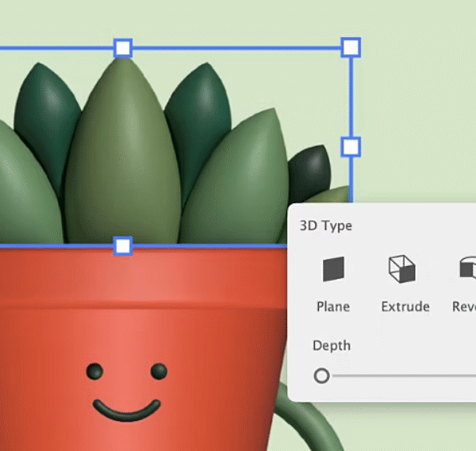Image resolution: width=476 pixels, height=451 pixels.
Task: Click the "3D Type" heading text
Action: (x=326, y=225)
